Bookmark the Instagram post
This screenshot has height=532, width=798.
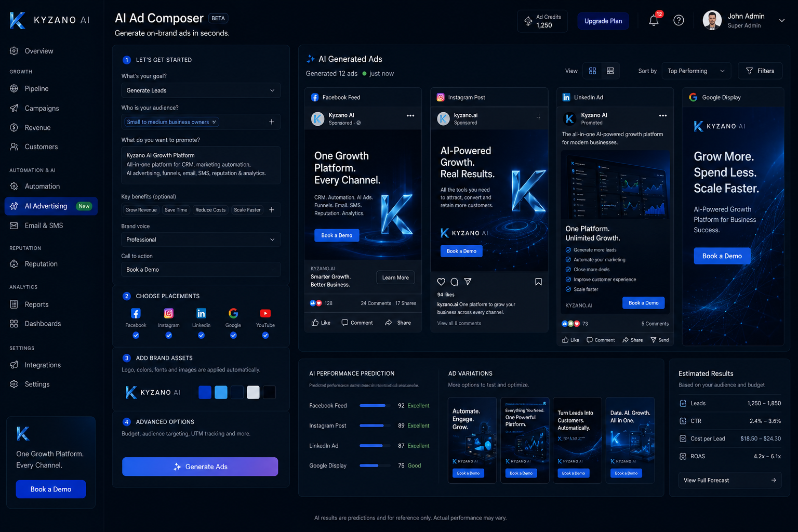[x=538, y=282]
